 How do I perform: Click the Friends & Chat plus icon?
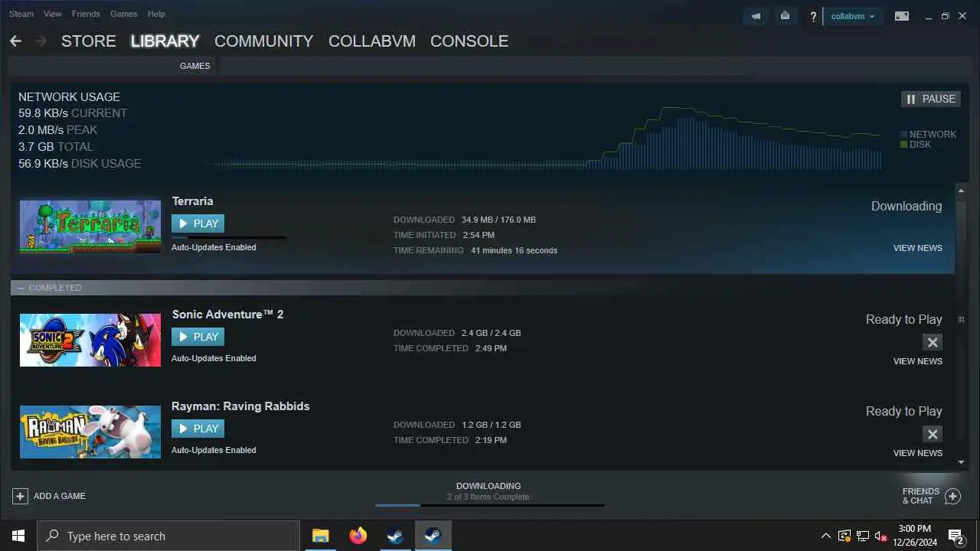coord(952,496)
